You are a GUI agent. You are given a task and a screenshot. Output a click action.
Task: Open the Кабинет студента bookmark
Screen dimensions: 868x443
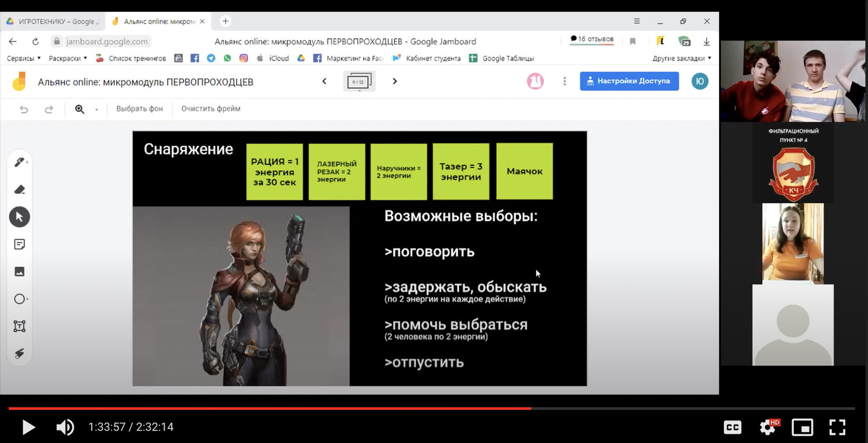427,58
